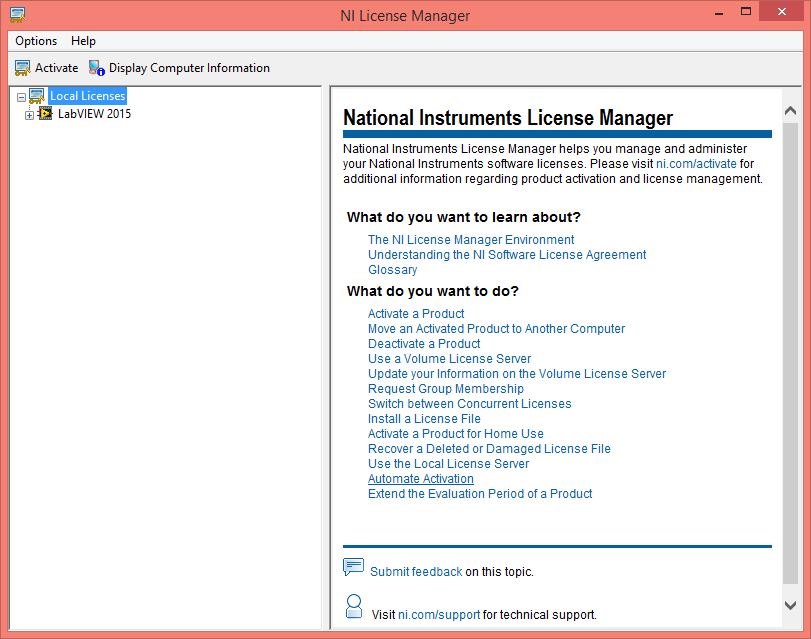Click the Submit feedback link
This screenshot has width=811, height=639.
click(416, 572)
